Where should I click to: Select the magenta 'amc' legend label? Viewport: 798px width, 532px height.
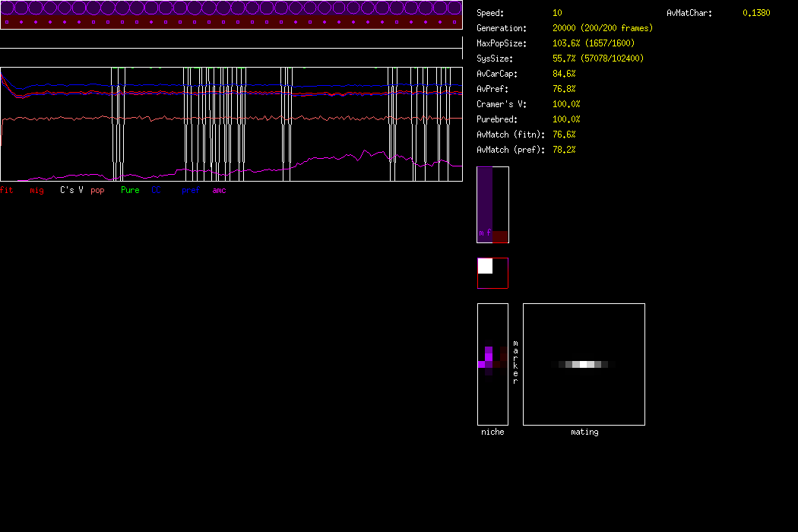(x=219, y=190)
